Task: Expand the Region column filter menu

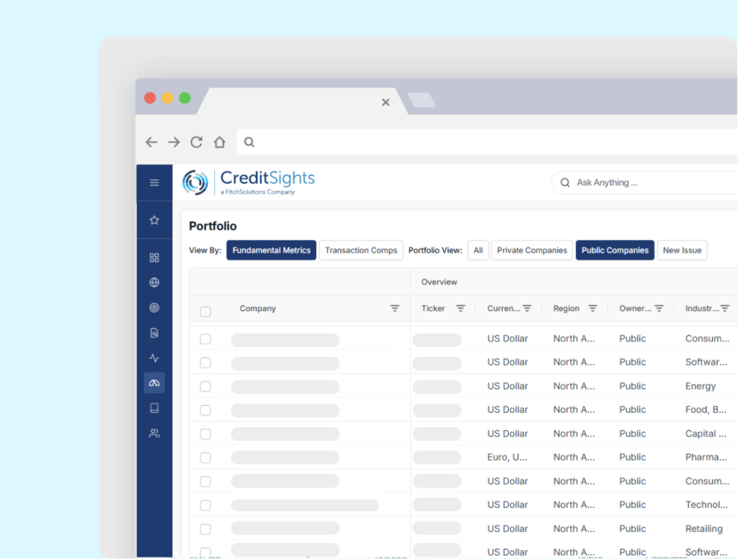Action: 592,308
